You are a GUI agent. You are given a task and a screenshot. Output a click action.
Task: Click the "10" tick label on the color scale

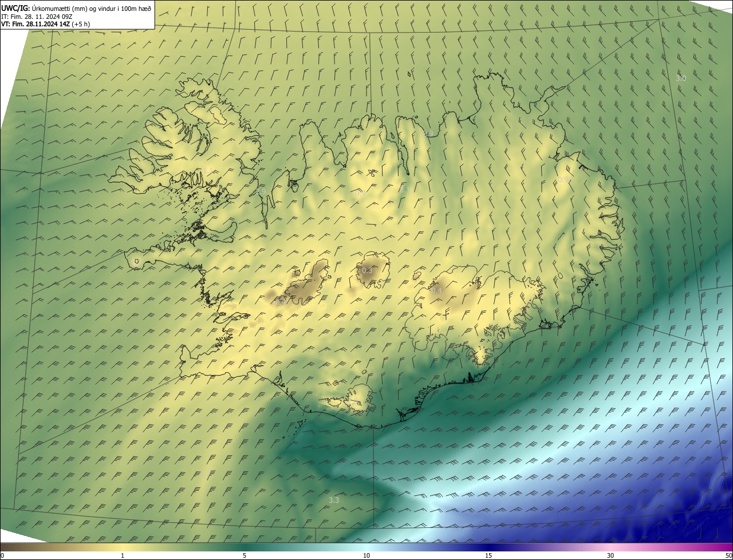tap(366, 555)
